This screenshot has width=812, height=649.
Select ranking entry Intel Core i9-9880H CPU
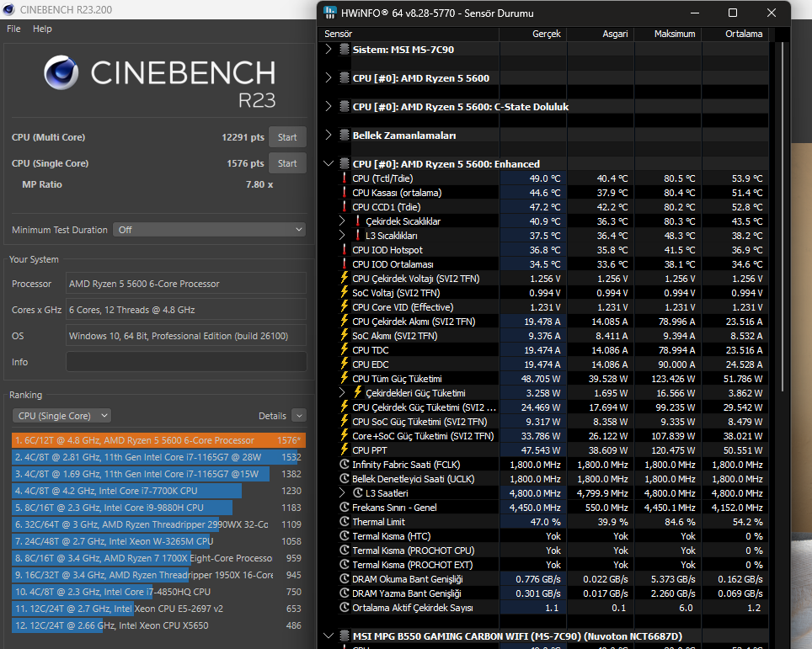[x=158, y=508]
